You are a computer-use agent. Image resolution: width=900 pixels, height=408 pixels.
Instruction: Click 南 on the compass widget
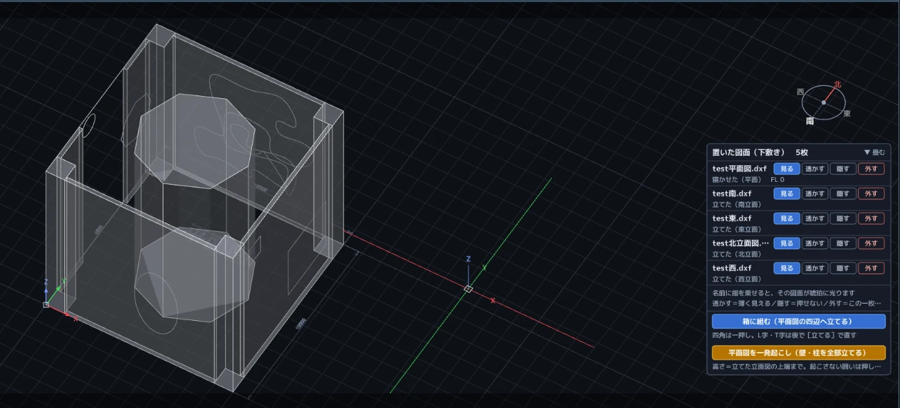(810, 121)
